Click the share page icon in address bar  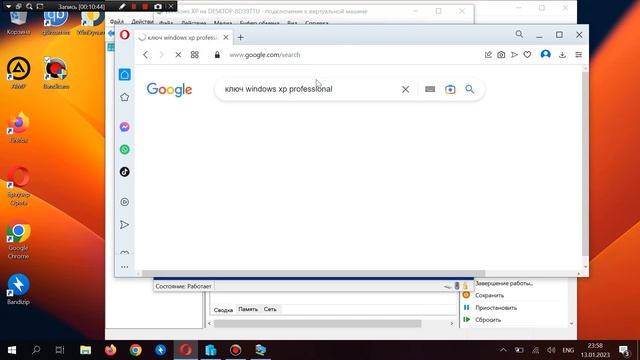(488, 55)
